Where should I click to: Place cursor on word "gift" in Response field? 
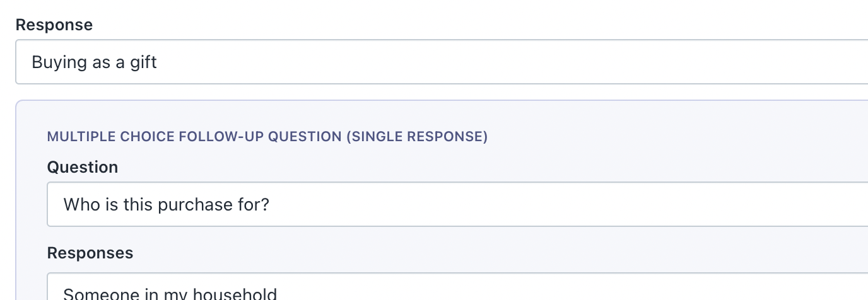[x=144, y=63]
